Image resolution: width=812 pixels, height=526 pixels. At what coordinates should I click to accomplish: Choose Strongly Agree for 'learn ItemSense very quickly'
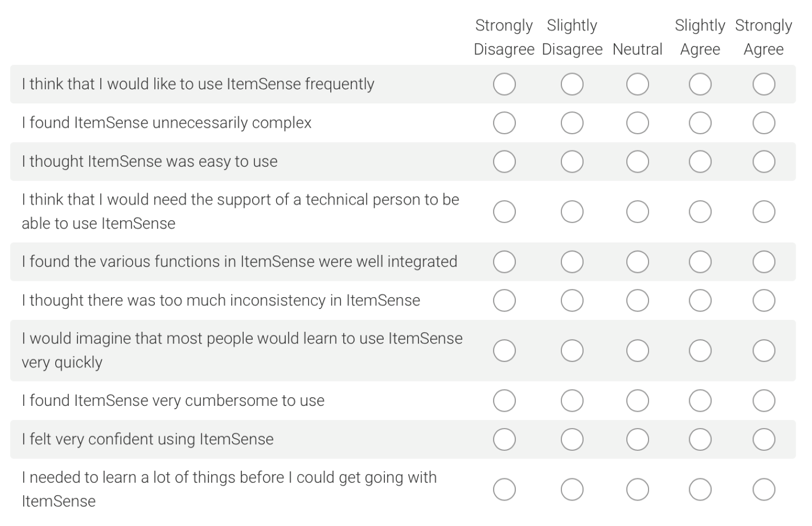tap(763, 351)
